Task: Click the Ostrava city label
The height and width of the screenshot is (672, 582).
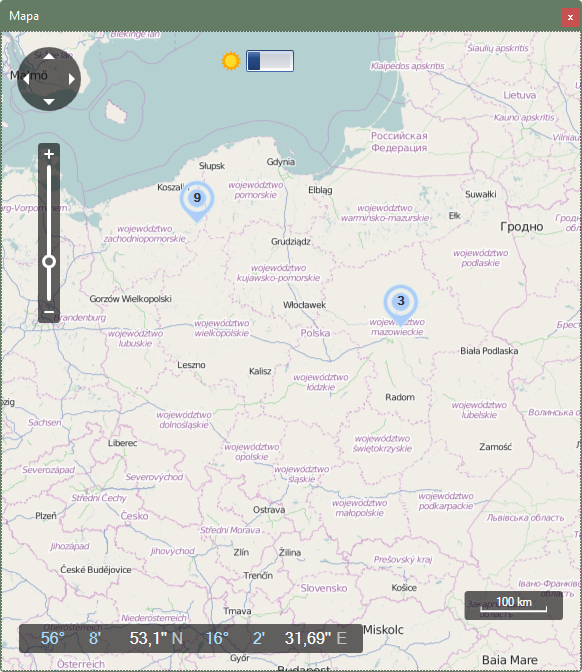Action: click(269, 510)
